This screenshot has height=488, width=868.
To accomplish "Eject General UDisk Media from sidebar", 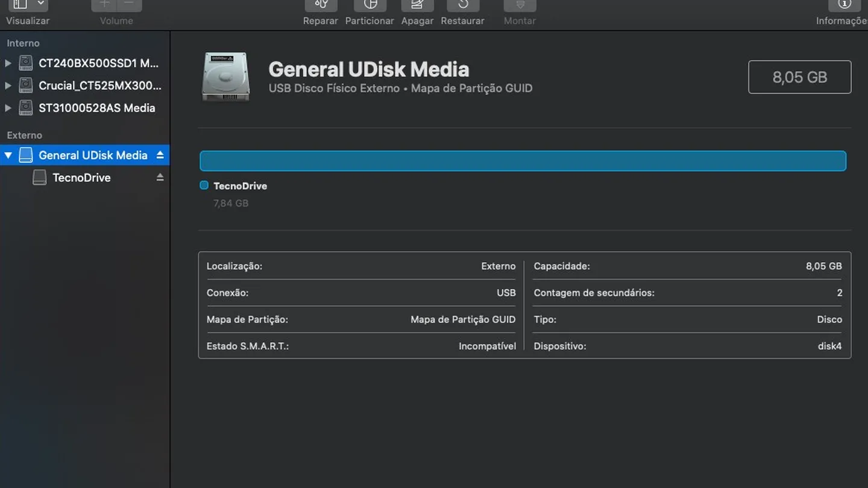I will click(x=160, y=155).
